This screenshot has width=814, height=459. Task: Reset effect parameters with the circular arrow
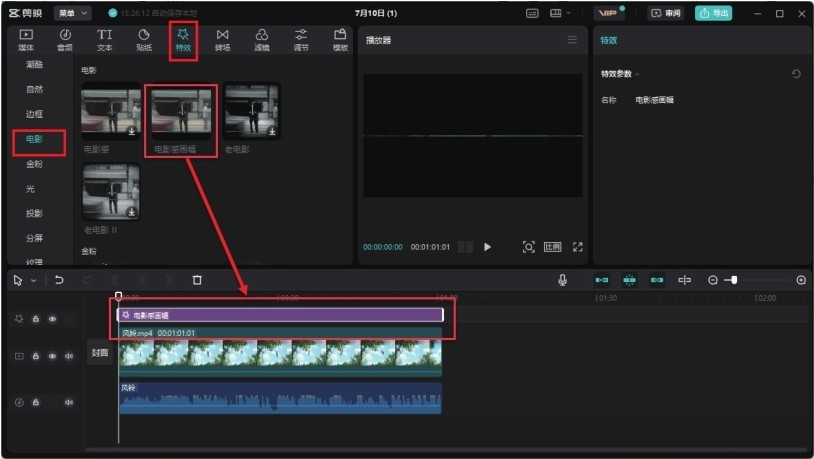coord(796,74)
